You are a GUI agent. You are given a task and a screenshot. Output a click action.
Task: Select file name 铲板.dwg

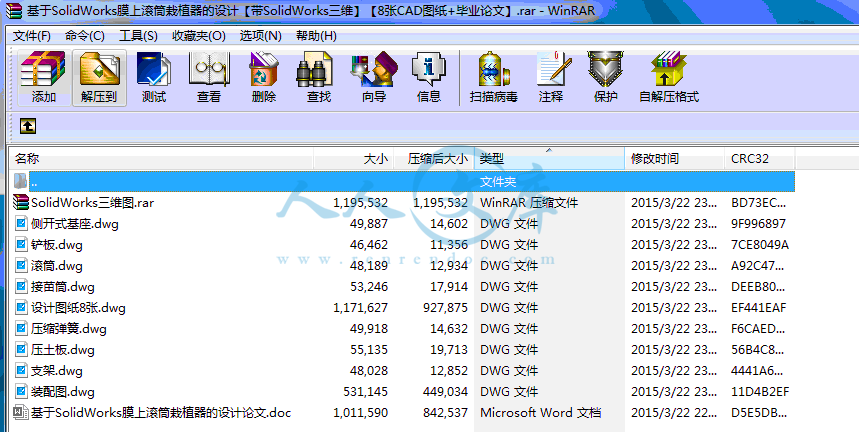[56, 245]
